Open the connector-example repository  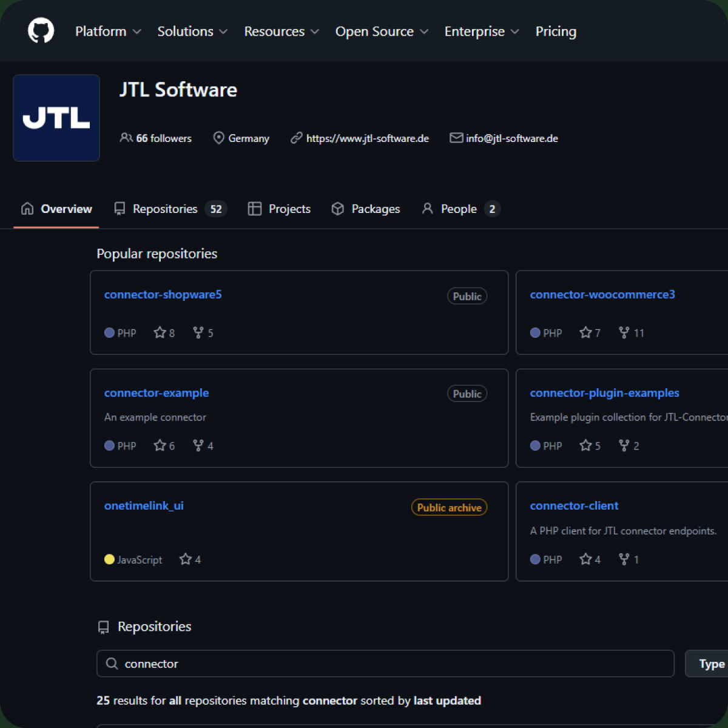(x=157, y=393)
